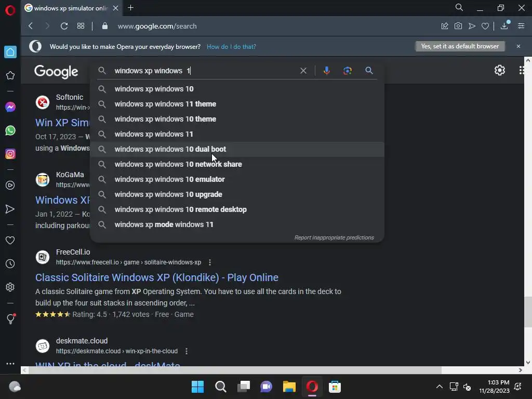Open 'Classic Solitaire Windows XP (Klondike)' result
This screenshot has height=399, width=532.
(157, 277)
